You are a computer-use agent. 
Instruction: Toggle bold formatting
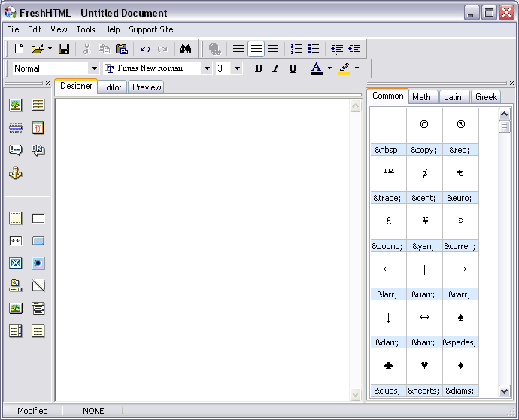258,68
